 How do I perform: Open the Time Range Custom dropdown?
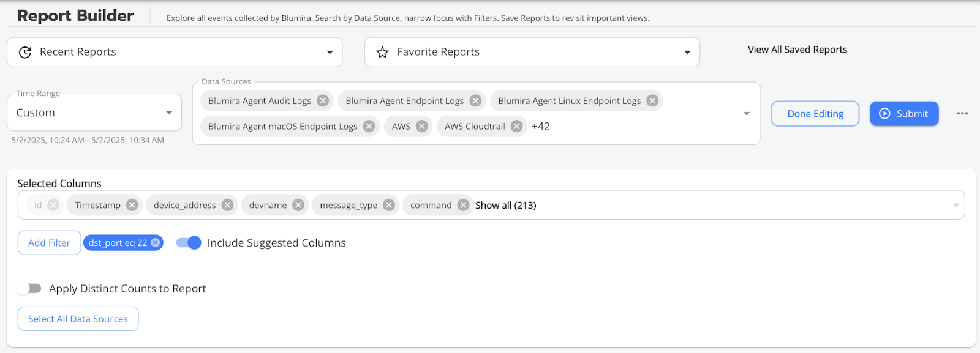click(94, 113)
